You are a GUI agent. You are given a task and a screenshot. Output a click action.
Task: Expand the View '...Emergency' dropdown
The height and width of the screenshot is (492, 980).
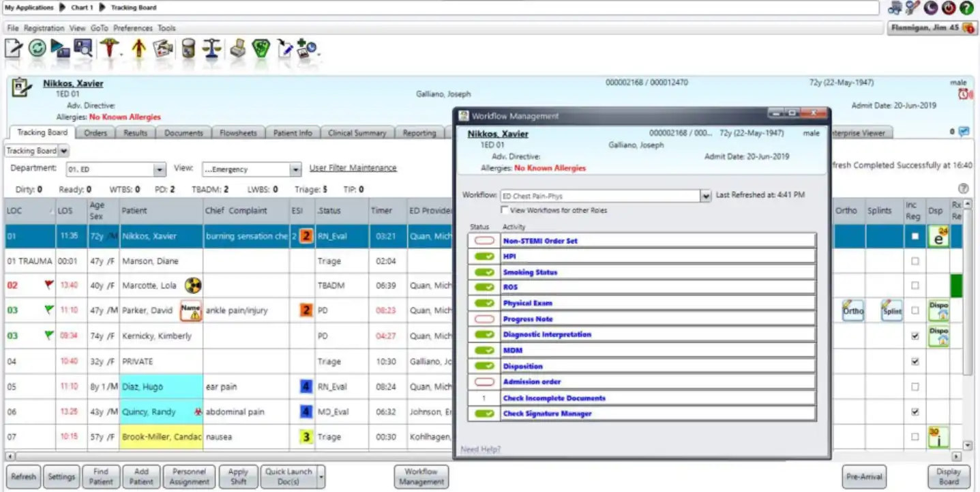tap(295, 169)
